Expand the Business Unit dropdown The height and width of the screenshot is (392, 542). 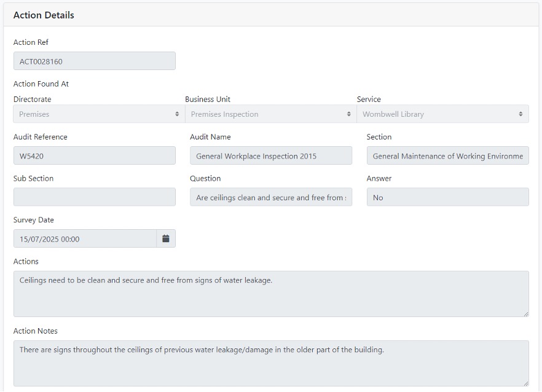[x=270, y=114]
